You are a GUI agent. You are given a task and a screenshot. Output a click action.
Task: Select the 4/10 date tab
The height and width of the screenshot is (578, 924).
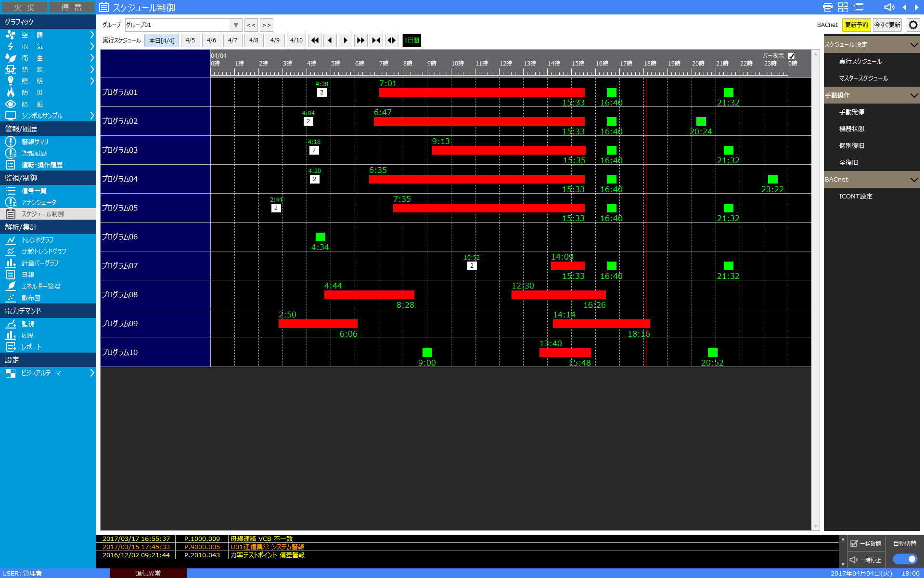pyautogui.click(x=296, y=40)
